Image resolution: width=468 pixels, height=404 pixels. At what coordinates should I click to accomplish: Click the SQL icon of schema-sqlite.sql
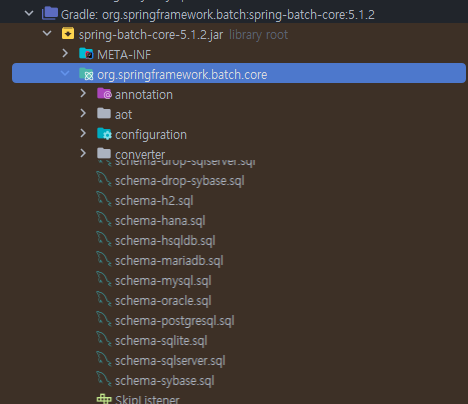(x=104, y=339)
